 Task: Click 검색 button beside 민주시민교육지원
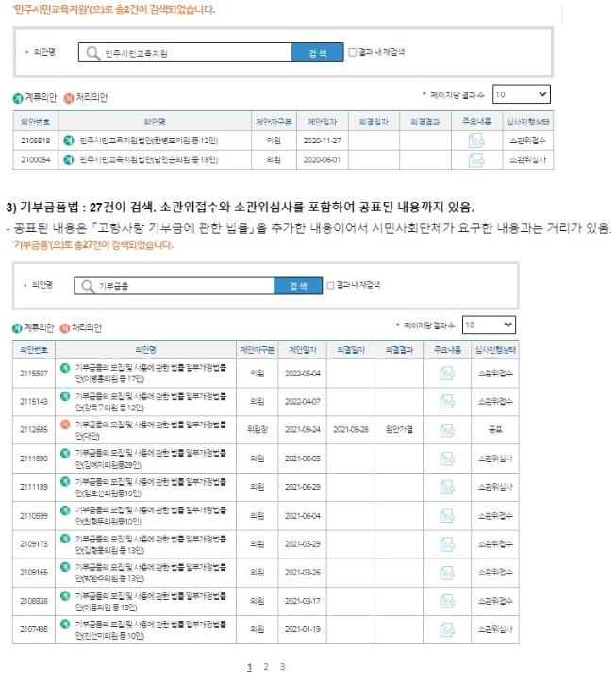(317, 53)
